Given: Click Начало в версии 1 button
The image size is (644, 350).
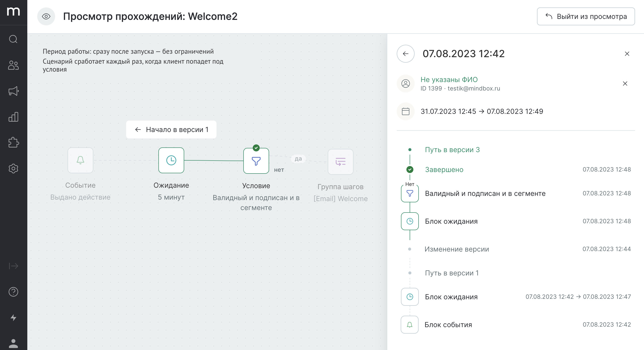Looking at the screenshot, I should pyautogui.click(x=171, y=130).
